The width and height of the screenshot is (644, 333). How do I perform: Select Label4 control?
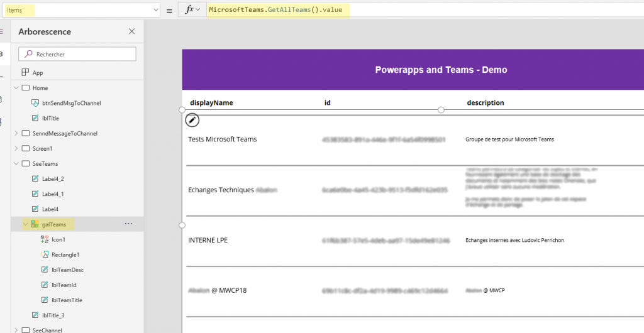tap(50, 209)
